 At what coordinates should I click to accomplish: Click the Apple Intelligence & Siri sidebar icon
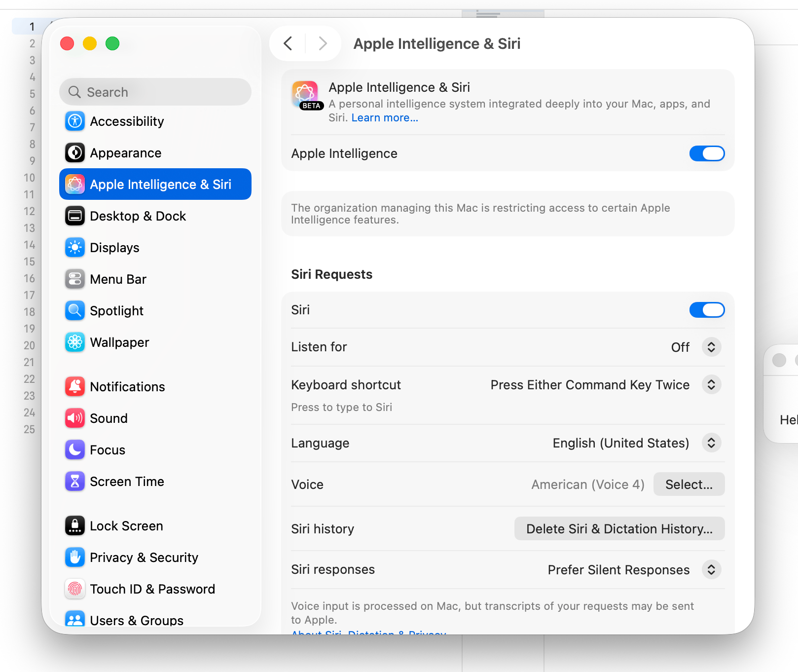pyautogui.click(x=75, y=185)
